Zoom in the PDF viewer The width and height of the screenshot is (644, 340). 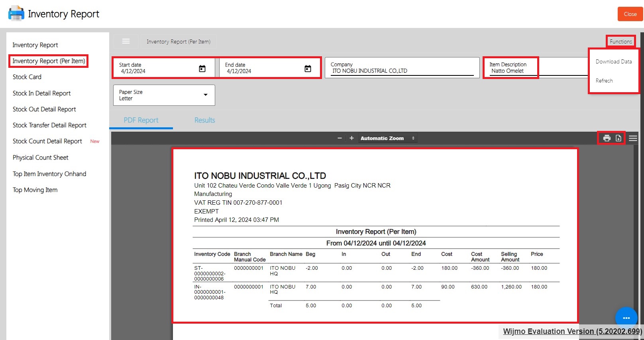click(351, 138)
